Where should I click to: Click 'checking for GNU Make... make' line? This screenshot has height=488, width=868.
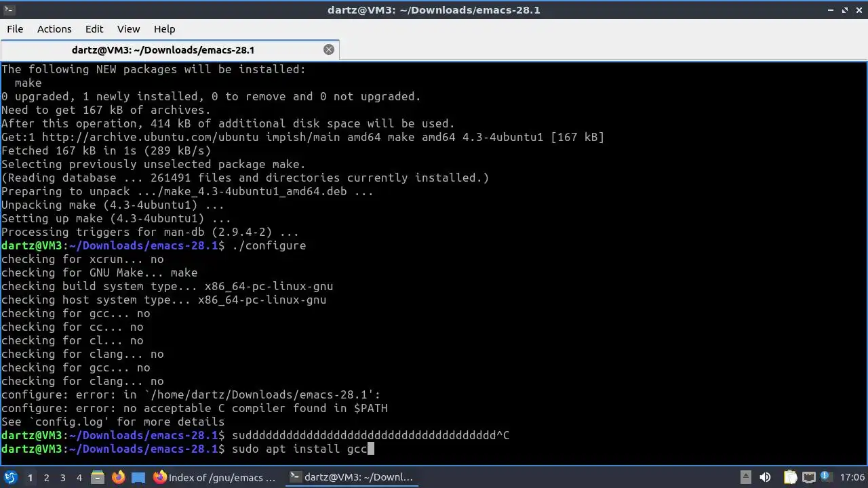tap(99, 272)
